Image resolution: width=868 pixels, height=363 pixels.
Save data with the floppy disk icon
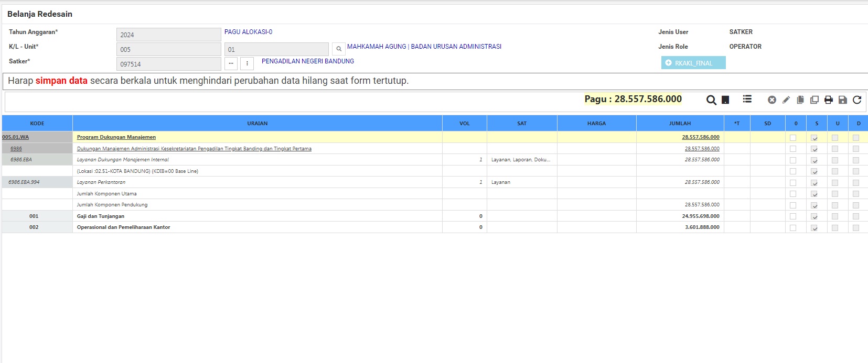[843, 100]
